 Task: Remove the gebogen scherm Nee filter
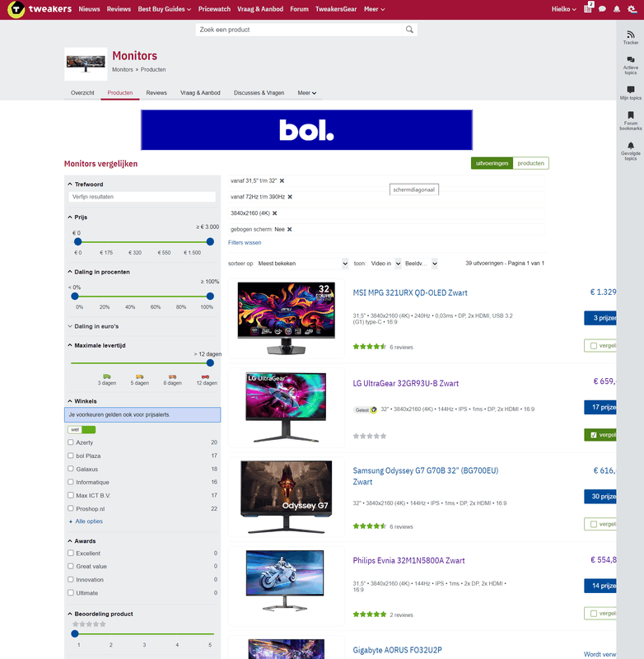[x=289, y=230]
